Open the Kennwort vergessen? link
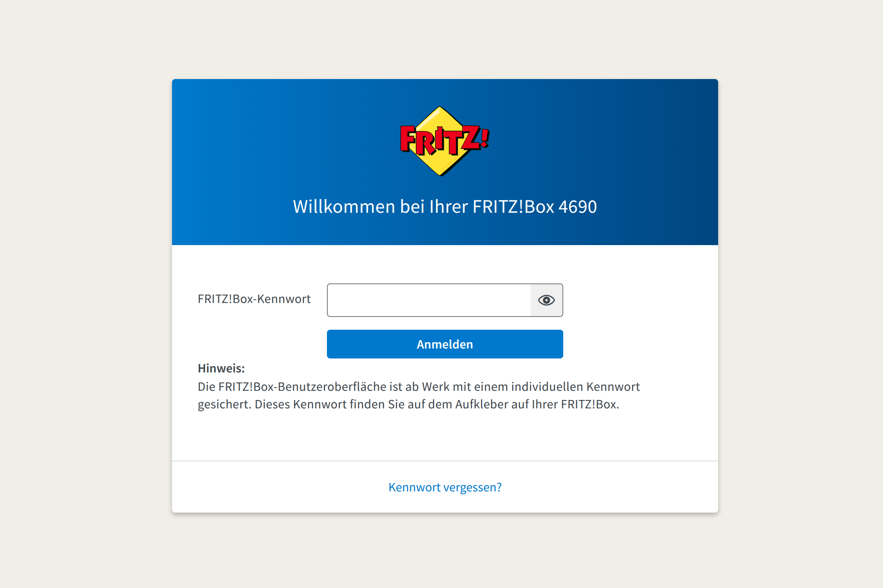This screenshot has width=883, height=588. [x=445, y=487]
